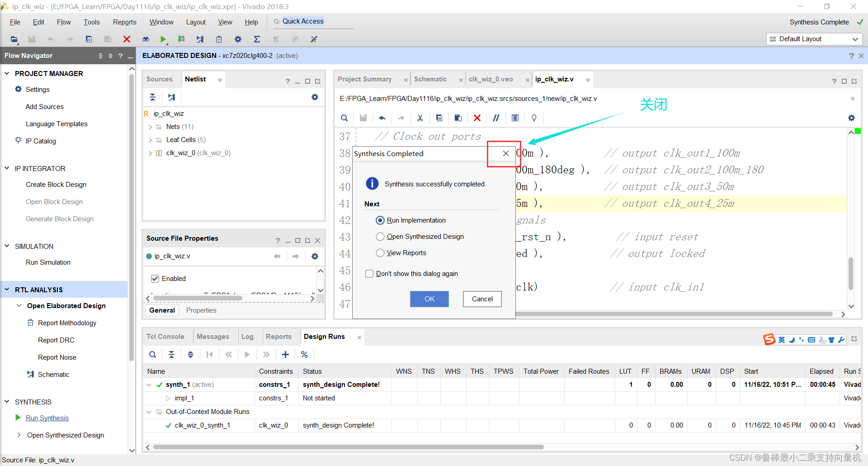Click binoculars find icon in main toolbar
The width and height of the screenshot is (868, 466).
[x=146, y=39]
